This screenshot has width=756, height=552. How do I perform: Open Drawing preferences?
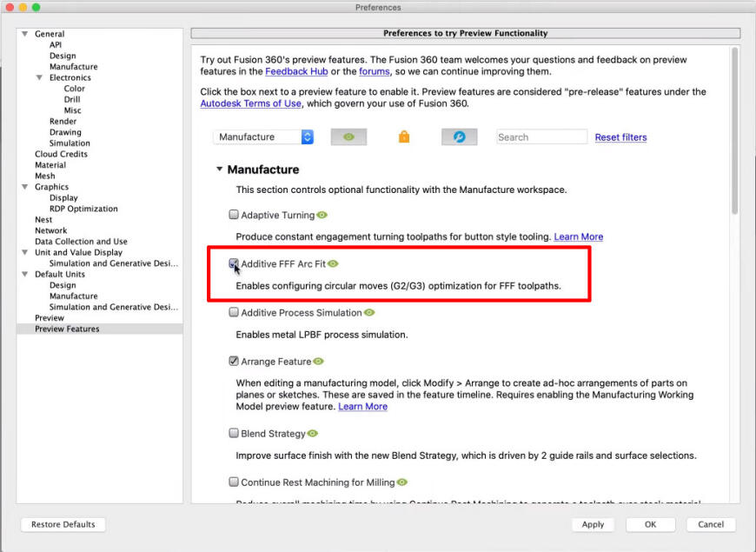[x=65, y=132]
